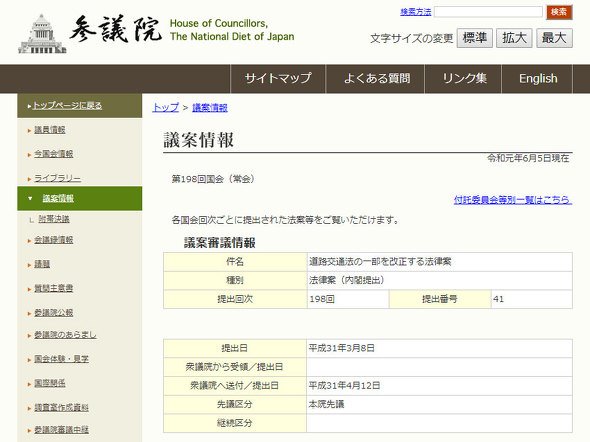The image size is (590, 442).
Task: Open 請願 in the sidebar
Action: 42,264
